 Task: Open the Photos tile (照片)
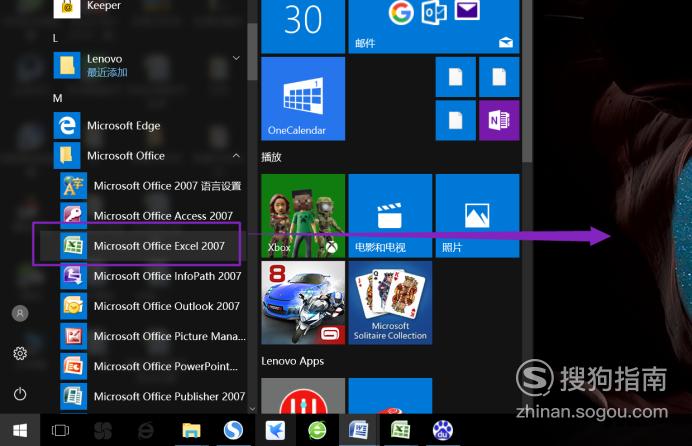click(478, 215)
